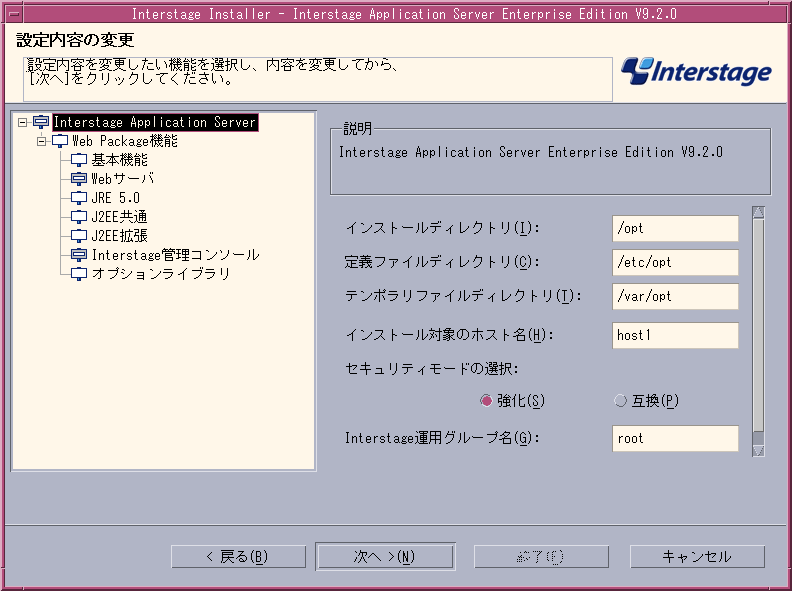This screenshot has height=591, width=792.
Task: Collapse the Interstage Application Server tree root
Action: click(22, 122)
